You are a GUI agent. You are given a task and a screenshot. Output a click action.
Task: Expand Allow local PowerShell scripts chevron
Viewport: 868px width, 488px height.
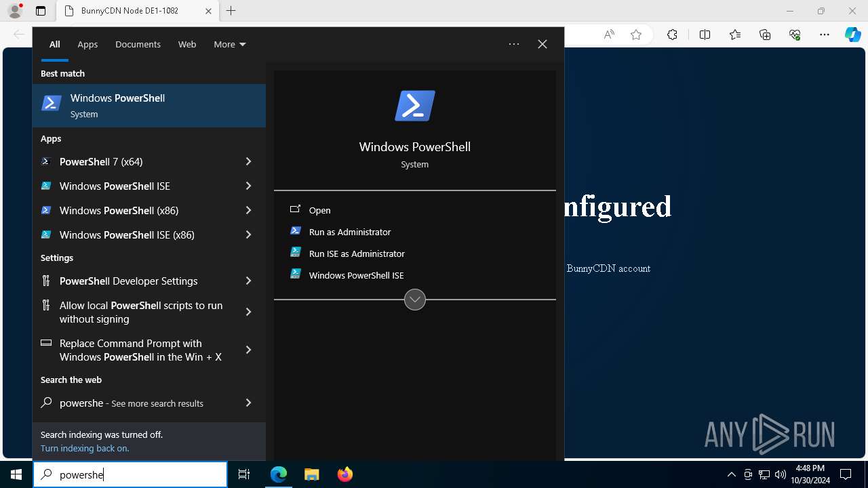[x=248, y=312]
